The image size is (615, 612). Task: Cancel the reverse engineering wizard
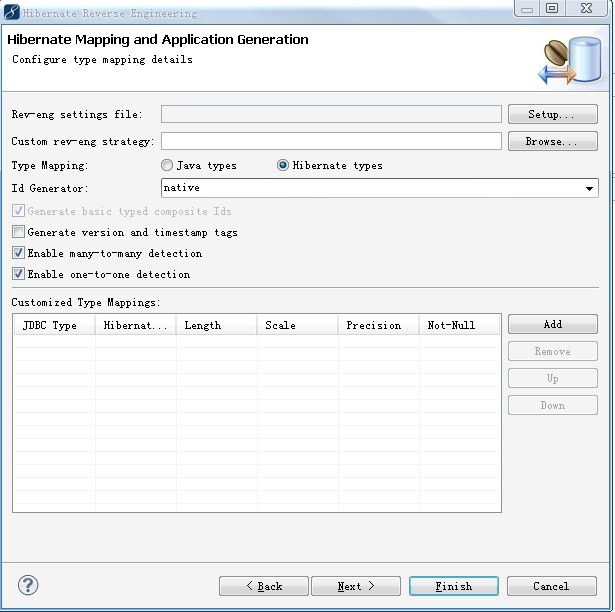[552, 586]
